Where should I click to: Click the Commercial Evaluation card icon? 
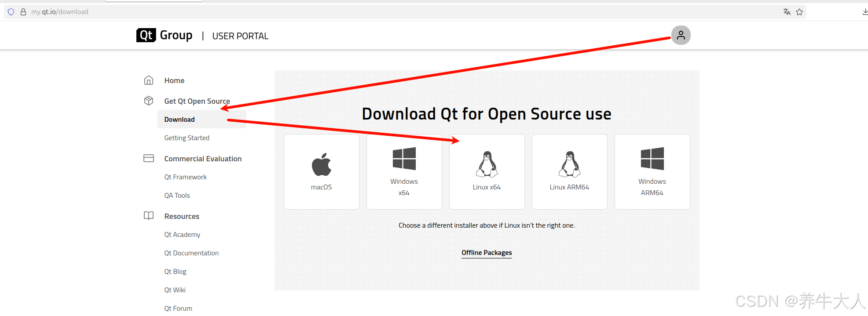click(x=149, y=158)
